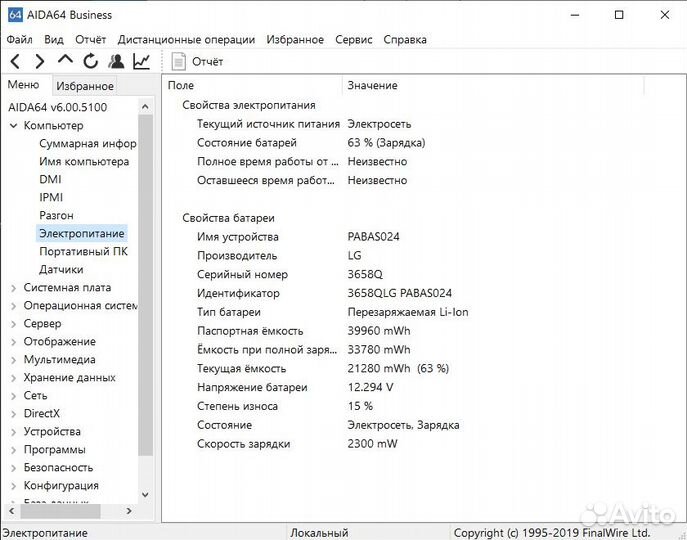Click the horizontal scrollbar left arrow
Image resolution: width=687 pixels, height=540 pixels.
[x=12, y=511]
